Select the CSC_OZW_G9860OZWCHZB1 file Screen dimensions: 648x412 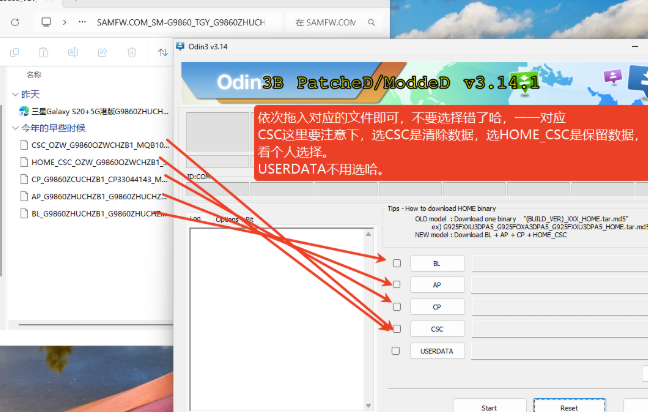[x=95, y=145]
